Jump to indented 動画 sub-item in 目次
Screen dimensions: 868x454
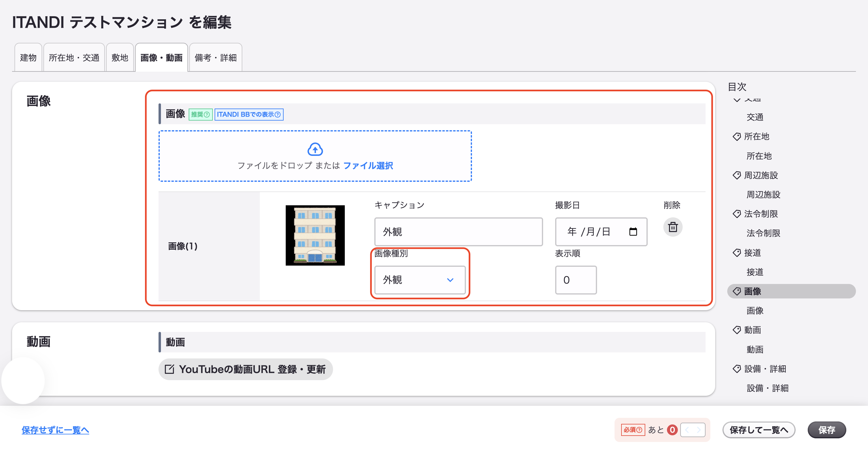[x=755, y=349]
